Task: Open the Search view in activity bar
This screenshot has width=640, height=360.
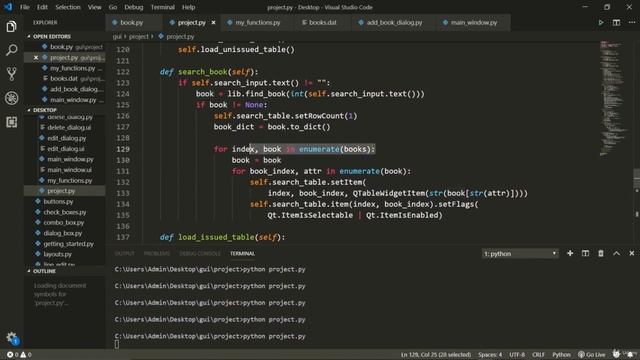Action: 11,50
